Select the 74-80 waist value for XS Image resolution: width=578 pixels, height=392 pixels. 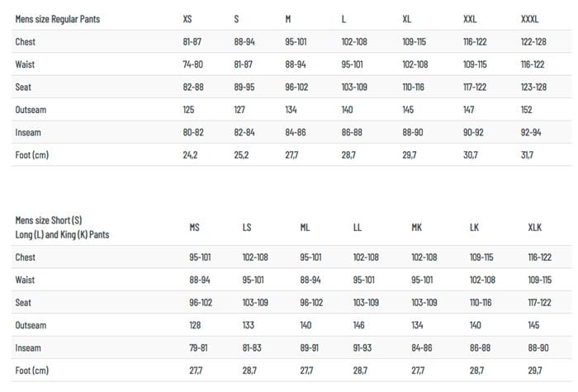[x=195, y=64]
